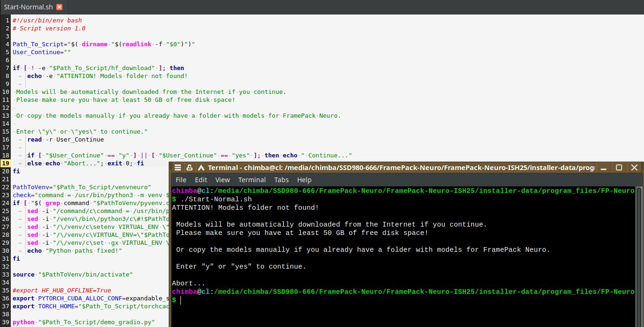
Task: Open the Edit menu in Terminal
Action: (201, 180)
